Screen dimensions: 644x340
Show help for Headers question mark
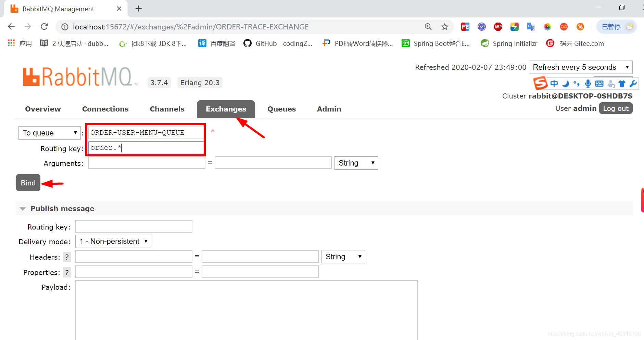point(67,257)
